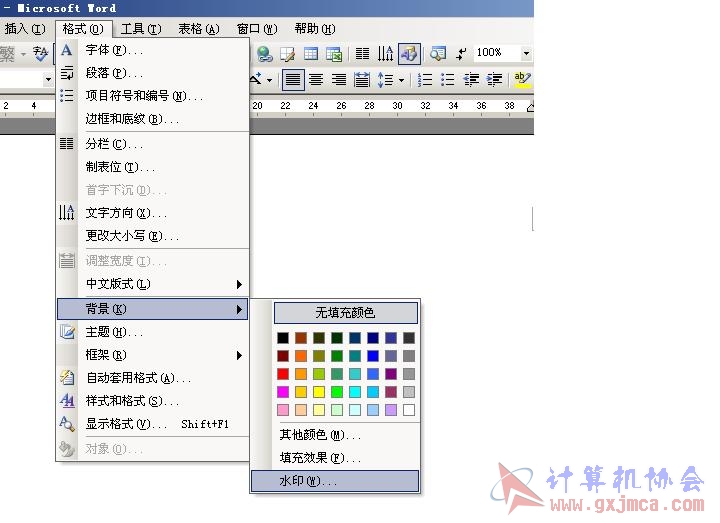Toggle the Drawing toolbar button
This screenshot has width=720, height=523.
[409, 54]
